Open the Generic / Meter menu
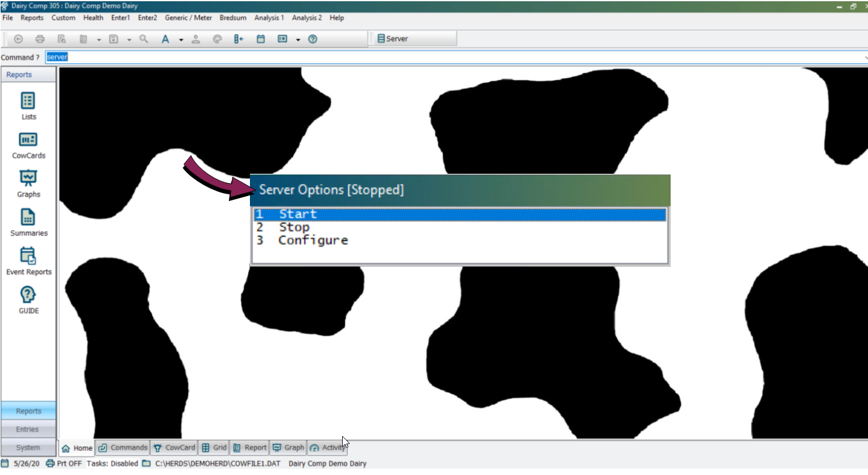Viewport: 868px width, 475px height. 188,18
